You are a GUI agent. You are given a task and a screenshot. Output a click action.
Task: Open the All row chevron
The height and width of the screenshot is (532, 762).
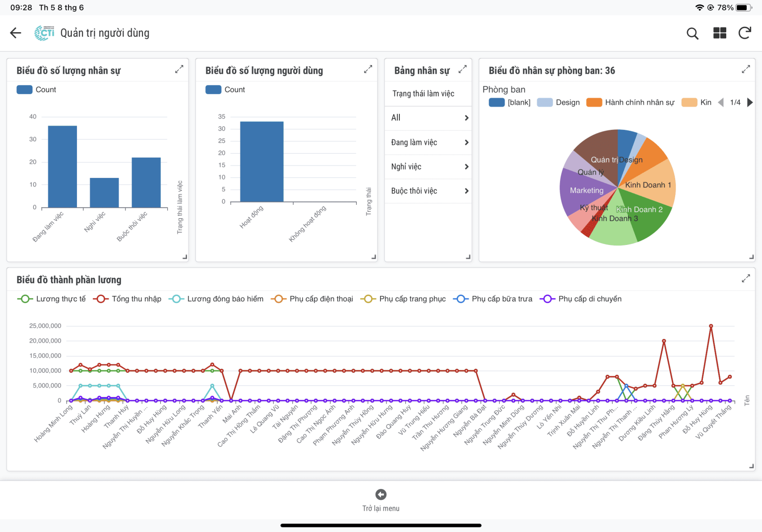tap(466, 118)
